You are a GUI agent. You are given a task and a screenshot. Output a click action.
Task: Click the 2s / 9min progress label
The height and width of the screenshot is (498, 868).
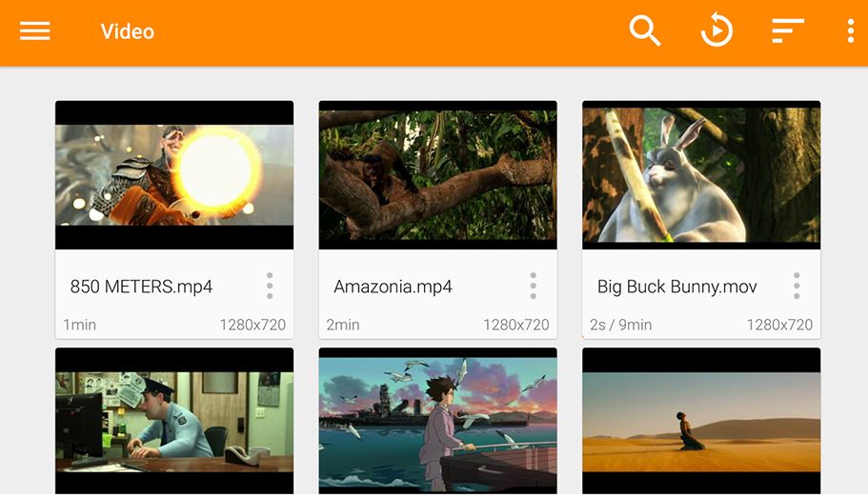click(620, 325)
